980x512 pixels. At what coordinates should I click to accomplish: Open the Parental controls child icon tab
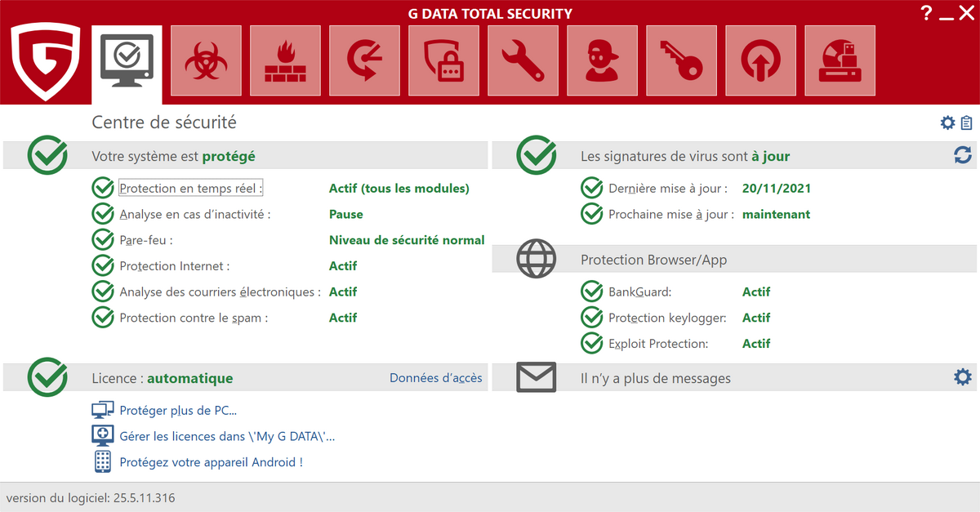click(602, 60)
